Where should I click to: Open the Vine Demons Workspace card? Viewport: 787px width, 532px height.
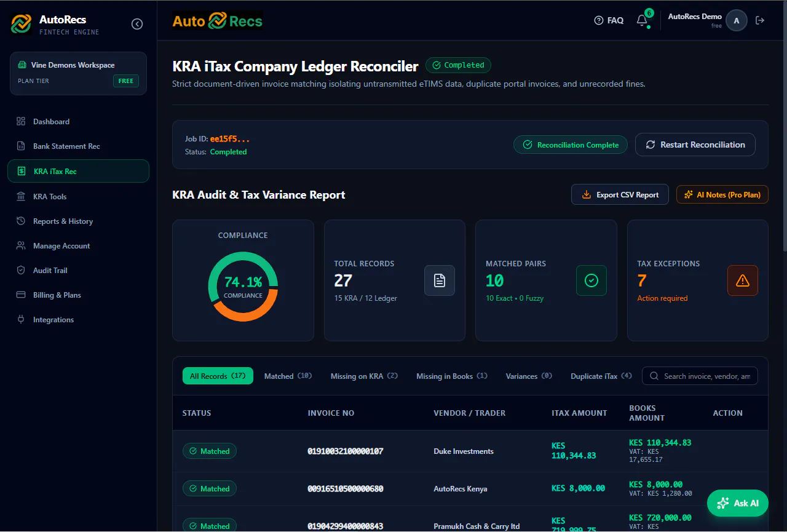78,73
